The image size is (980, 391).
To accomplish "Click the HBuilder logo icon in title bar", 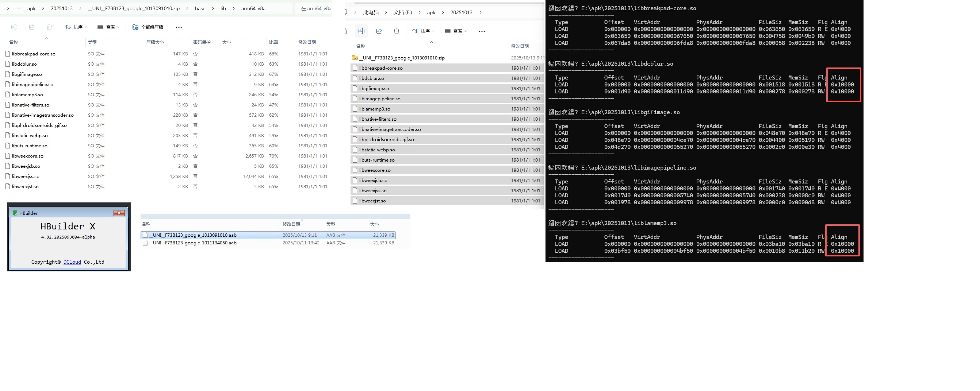I will pyautogui.click(x=15, y=213).
